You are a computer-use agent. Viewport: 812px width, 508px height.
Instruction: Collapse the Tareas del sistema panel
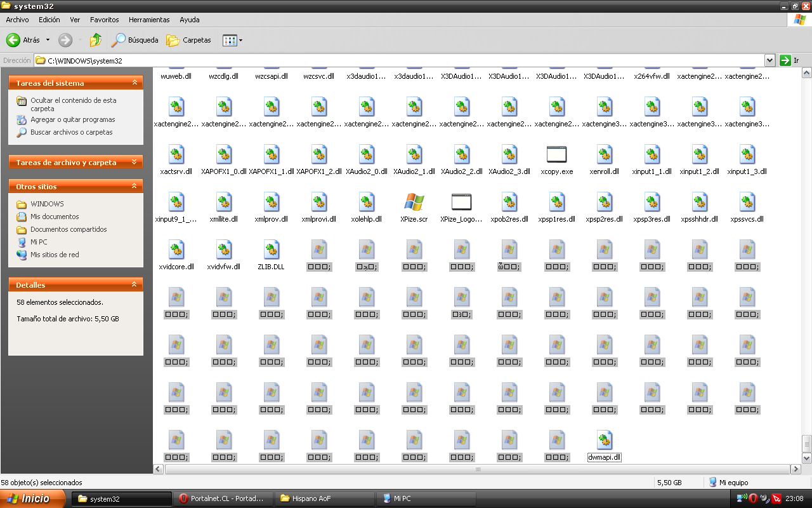coord(134,83)
